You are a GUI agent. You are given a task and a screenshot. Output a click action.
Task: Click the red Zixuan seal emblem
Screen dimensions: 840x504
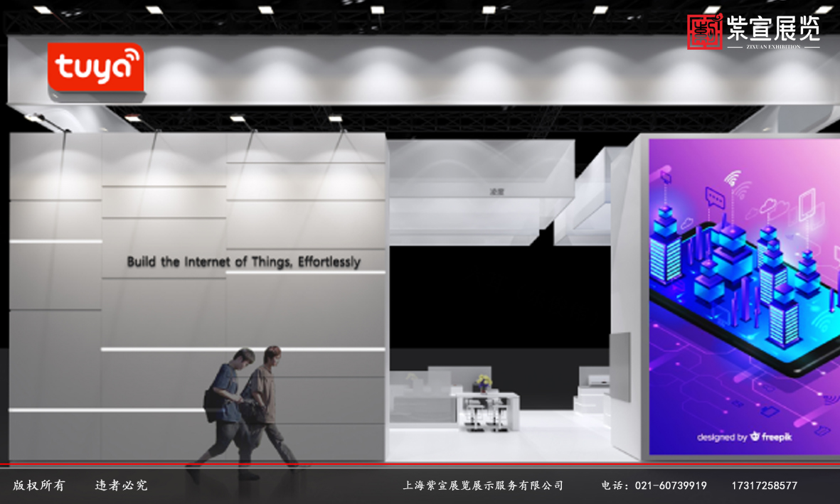tap(704, 32)
